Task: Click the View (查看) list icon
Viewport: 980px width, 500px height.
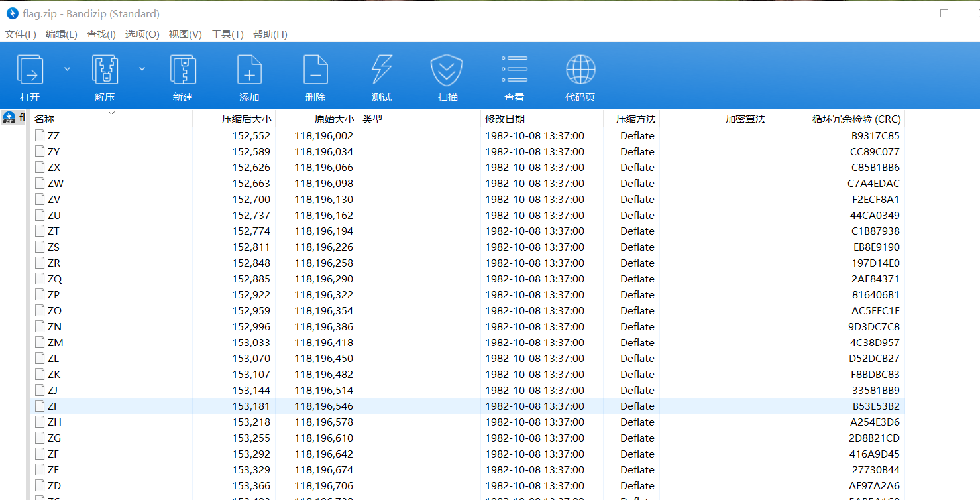Action: 514,69
